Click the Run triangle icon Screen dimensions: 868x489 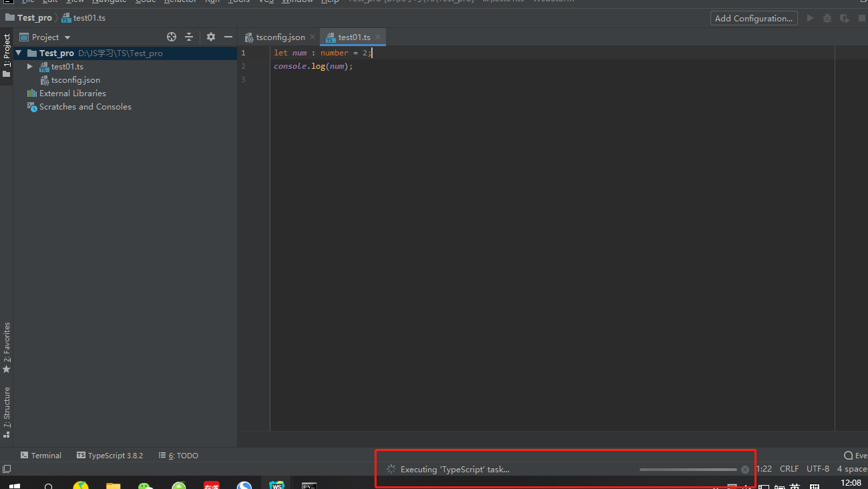tap(810, 18)
